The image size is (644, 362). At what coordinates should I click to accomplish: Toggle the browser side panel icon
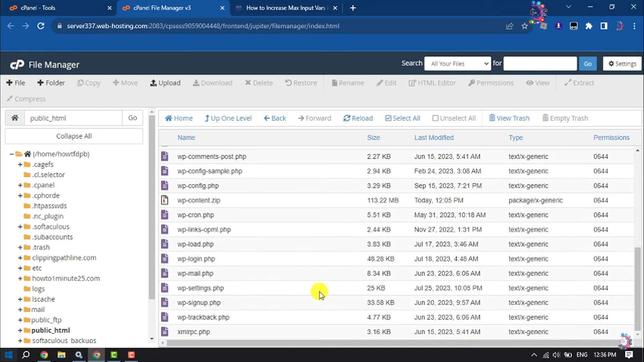coord(604,26)
